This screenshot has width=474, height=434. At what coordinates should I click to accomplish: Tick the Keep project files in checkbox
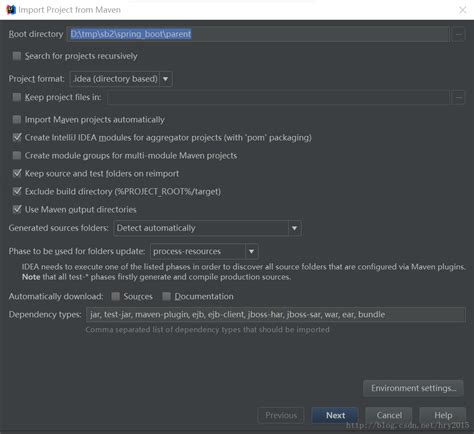17,97
